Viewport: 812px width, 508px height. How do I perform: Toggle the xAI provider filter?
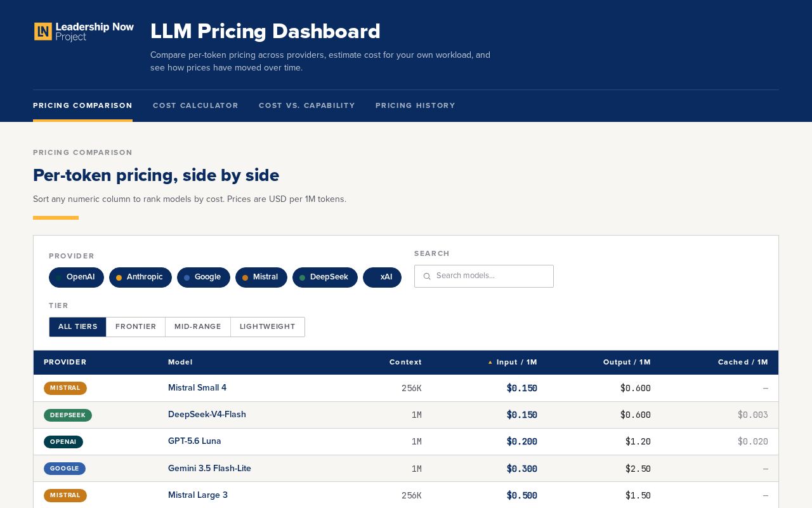coord(382,277)
